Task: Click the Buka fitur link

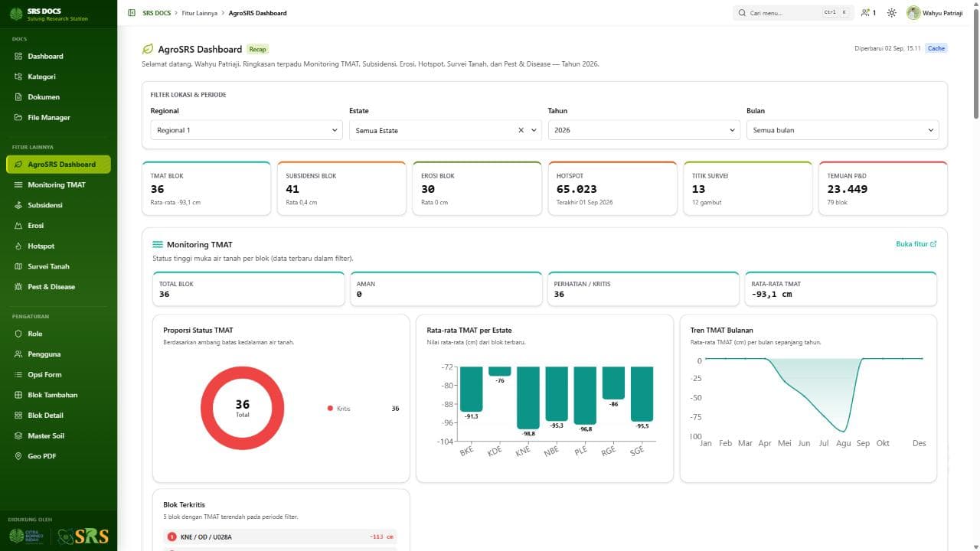Action: 916,244
